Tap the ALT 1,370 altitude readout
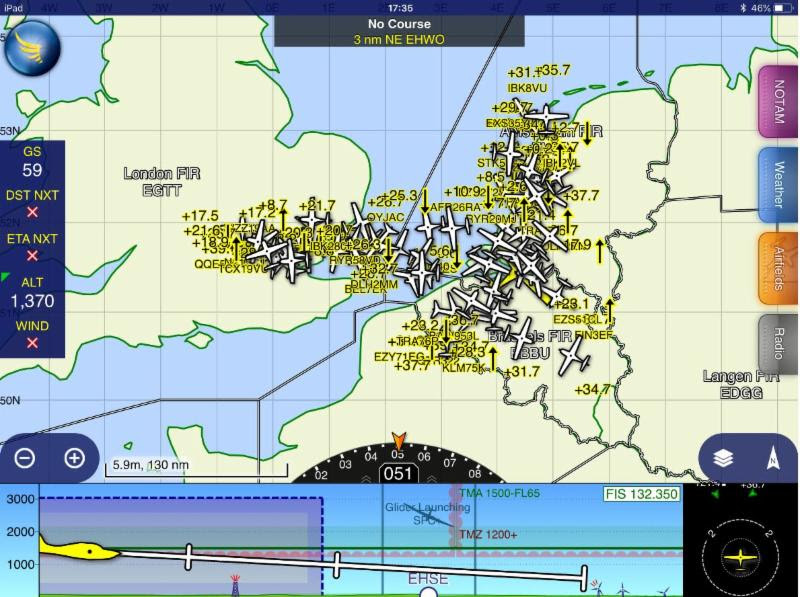The image size is (800, 597). [x=32, y=292]
